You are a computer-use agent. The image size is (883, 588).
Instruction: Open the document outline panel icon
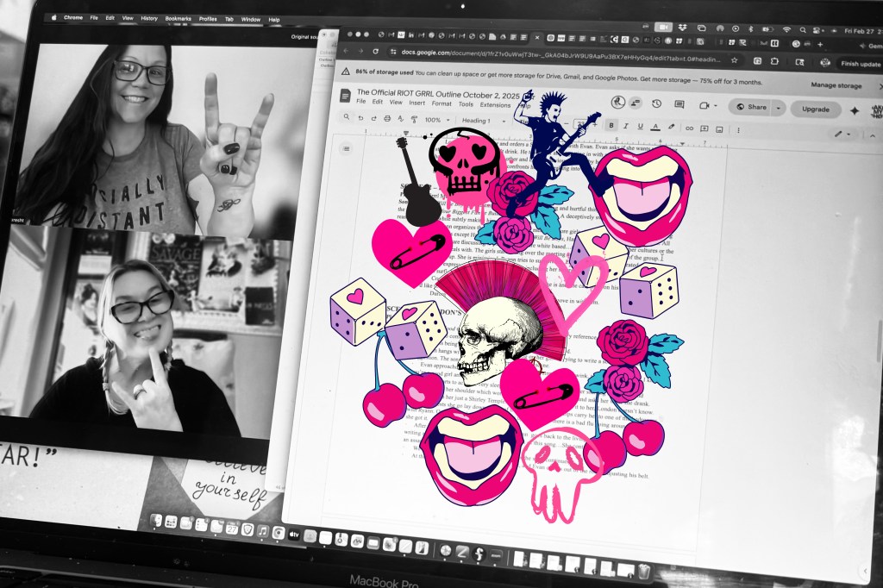click(x=347, y=148)
